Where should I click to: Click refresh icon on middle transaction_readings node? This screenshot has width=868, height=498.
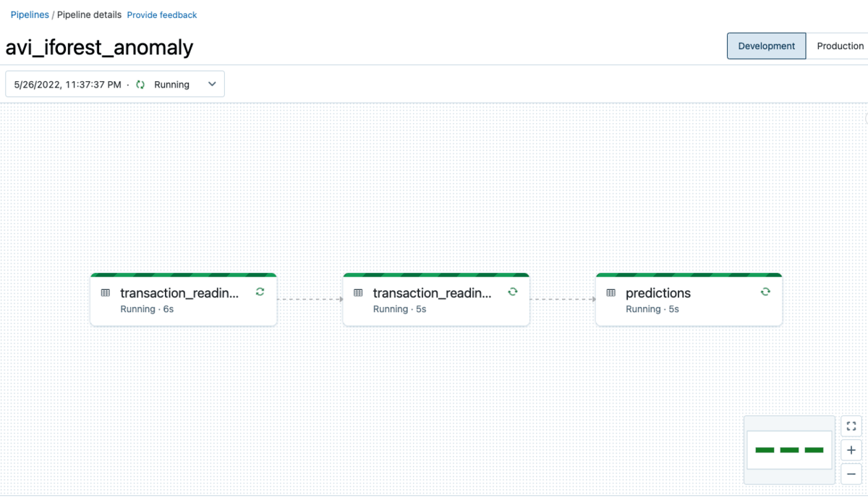click(512, 292)
